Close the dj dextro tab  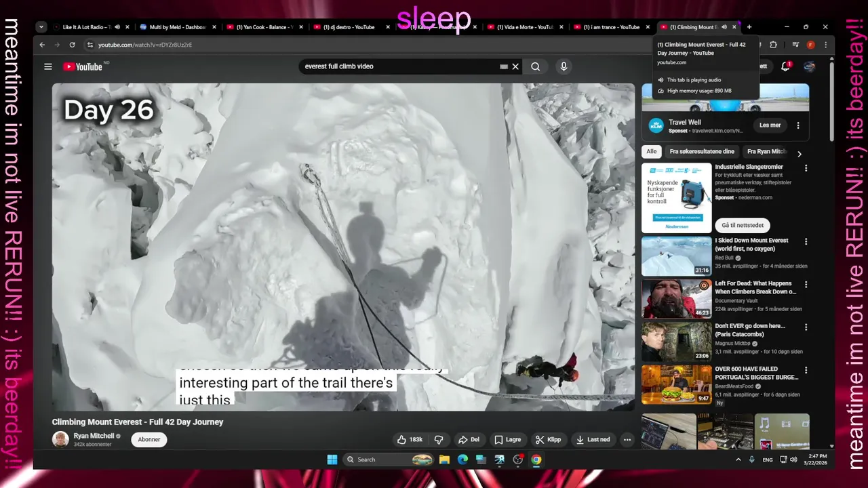point(388,27)
